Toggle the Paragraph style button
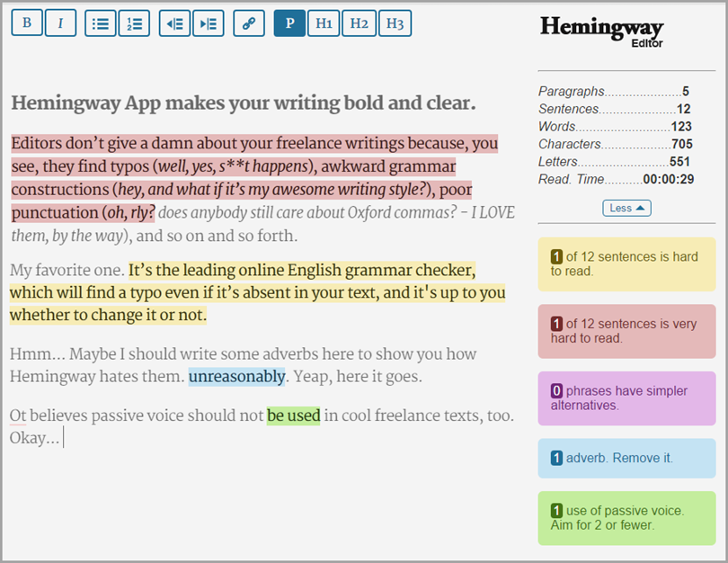This screenshot has height=563, width=728. [x=288, y=22]
